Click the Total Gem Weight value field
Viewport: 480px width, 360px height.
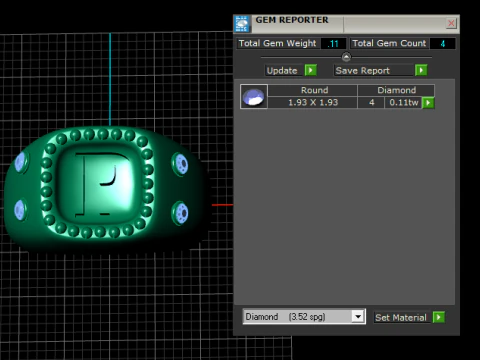[x=333, y=44]
